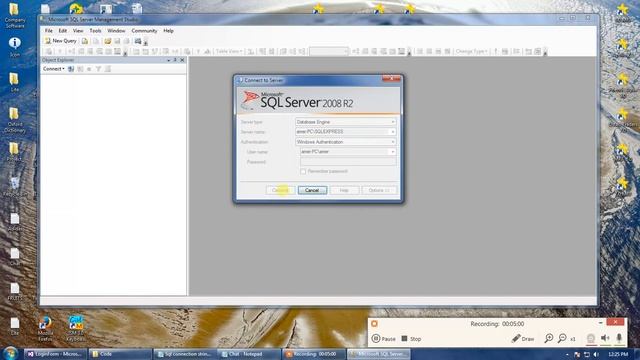640x360 pixels.
Task: Open the View menu
Action: [78, 31]
